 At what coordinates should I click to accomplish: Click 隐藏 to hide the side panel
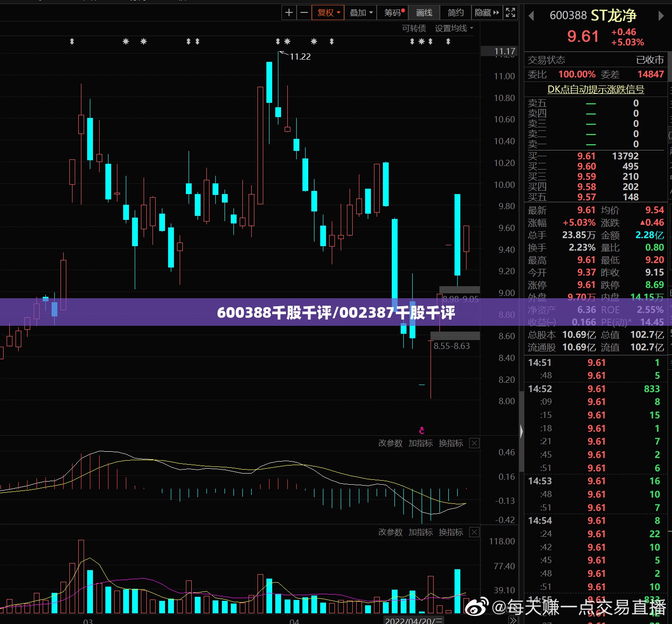point(487,13)
